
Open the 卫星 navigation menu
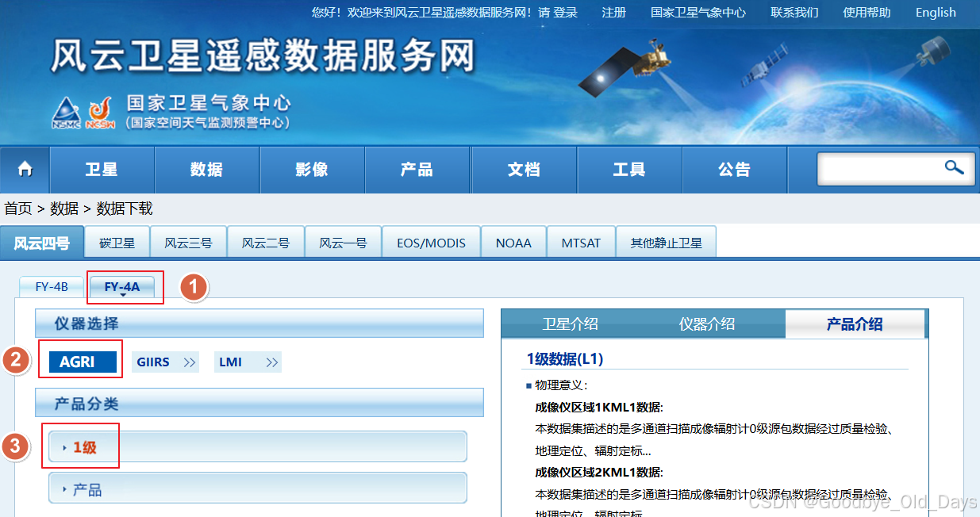[102, 170]
